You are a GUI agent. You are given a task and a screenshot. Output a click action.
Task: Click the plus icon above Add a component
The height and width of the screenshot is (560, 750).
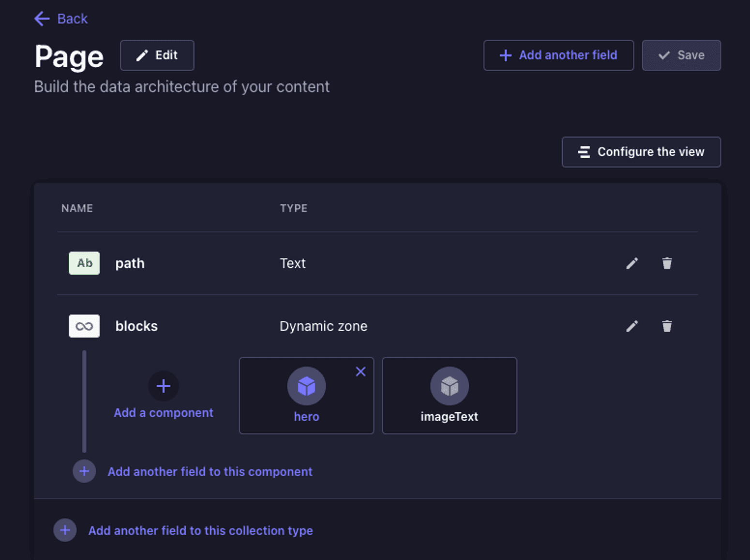tap(164, 386)
